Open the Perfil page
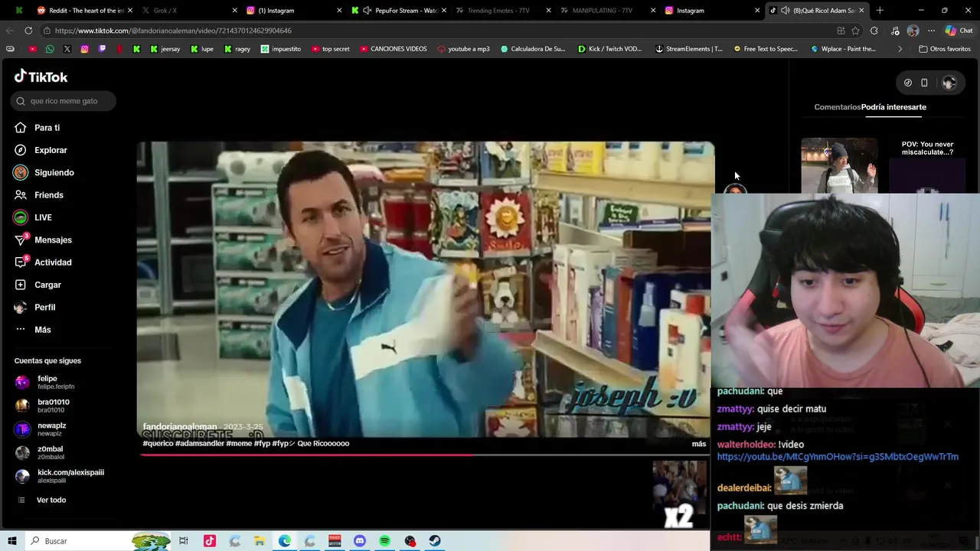 pyautogui.click(x=34, y=307)
